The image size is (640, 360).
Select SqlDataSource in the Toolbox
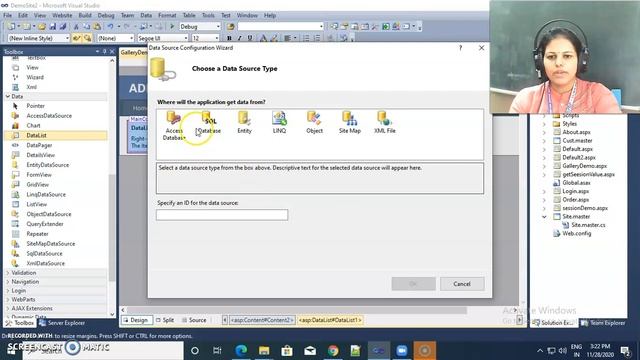click(44, 253)
